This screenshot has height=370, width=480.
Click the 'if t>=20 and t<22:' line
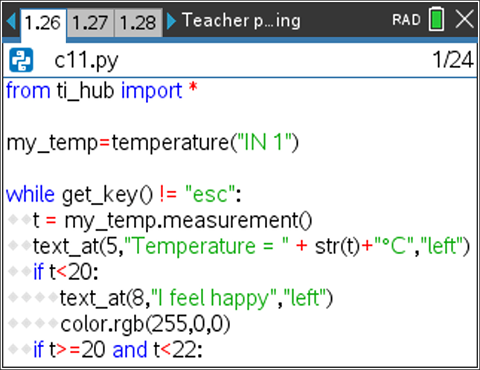pyautogui.click(x=118, y=350)
